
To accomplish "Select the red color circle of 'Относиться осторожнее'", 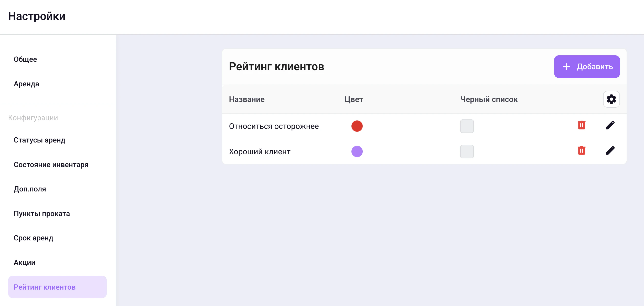I will [x=357, y=126].
